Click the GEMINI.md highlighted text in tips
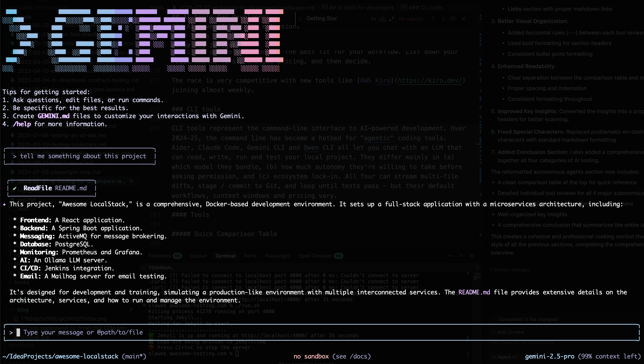The image size is (644, 364). (x=54, y=116)
